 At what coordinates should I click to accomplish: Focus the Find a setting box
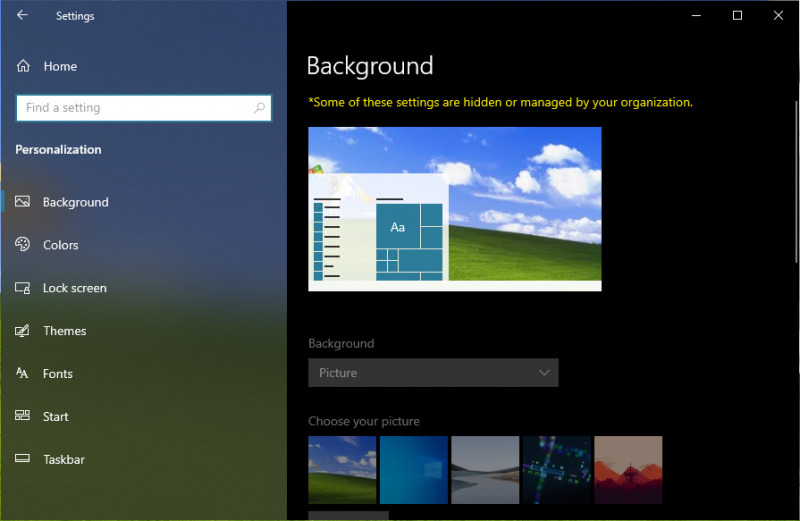point(144,108)
